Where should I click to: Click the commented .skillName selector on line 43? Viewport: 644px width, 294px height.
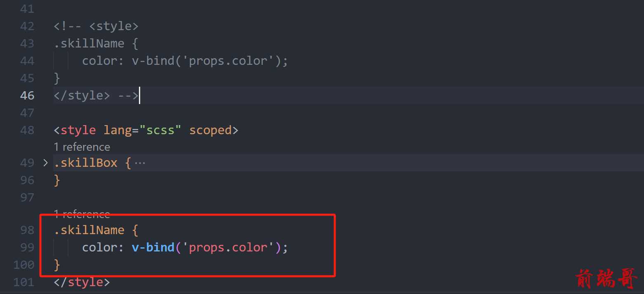89,43
